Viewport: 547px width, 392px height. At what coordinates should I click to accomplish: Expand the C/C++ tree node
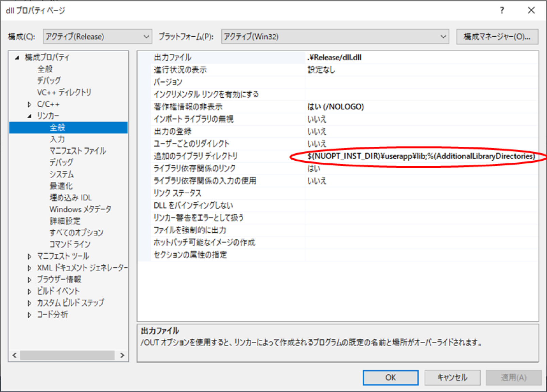(30, 104)
